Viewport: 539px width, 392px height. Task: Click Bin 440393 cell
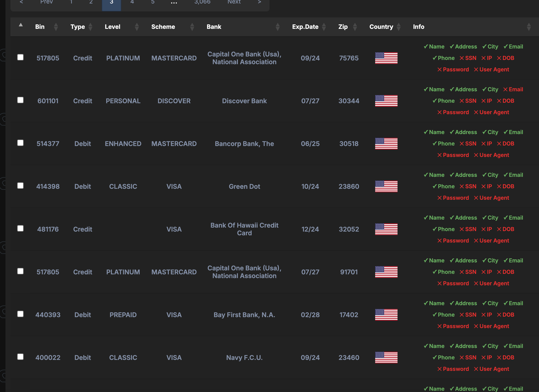pyautogui.click(x=48, y=315)
